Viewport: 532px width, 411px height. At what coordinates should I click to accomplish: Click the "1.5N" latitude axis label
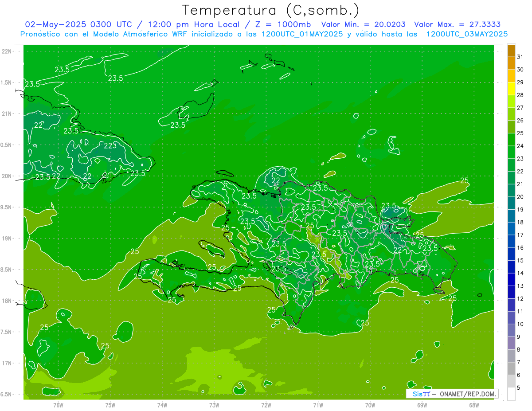point(7,82)
